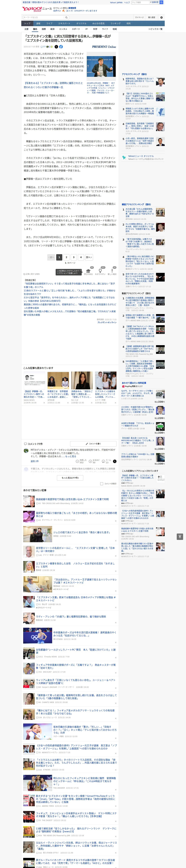
Task: Click the PRESIDENT Online source logo
Action: (x=104, y=47)
